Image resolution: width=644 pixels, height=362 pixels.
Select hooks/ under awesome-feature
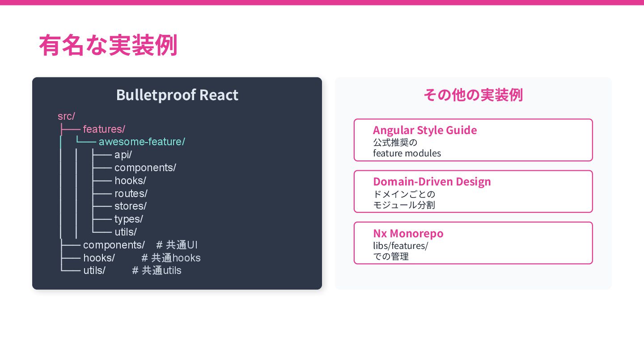130,181
